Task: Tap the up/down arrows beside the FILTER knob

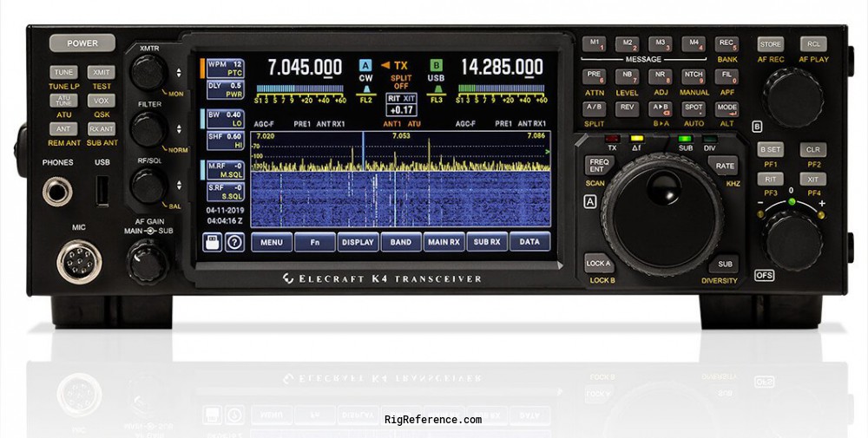Action: tap(178, 129)
